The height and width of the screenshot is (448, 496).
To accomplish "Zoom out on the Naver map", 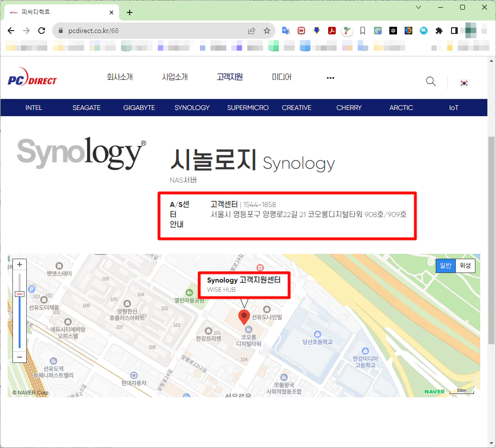I will coord(20,357).
